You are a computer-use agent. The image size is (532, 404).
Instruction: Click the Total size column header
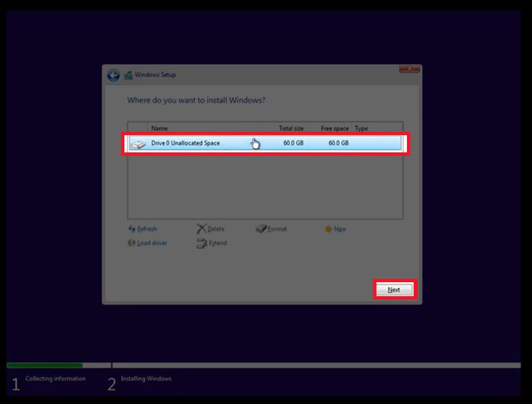[x=291, y=128]
